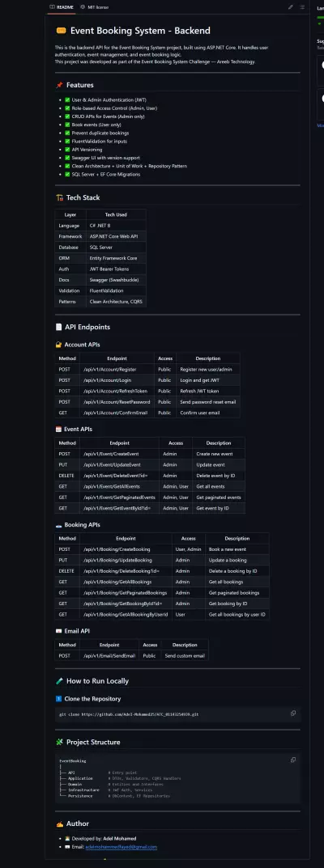Viewport: 324px width, 868px height.
Task: Click the calendar icon beside Event APIs
Action: pyautogui.click(x=58, y=429)
